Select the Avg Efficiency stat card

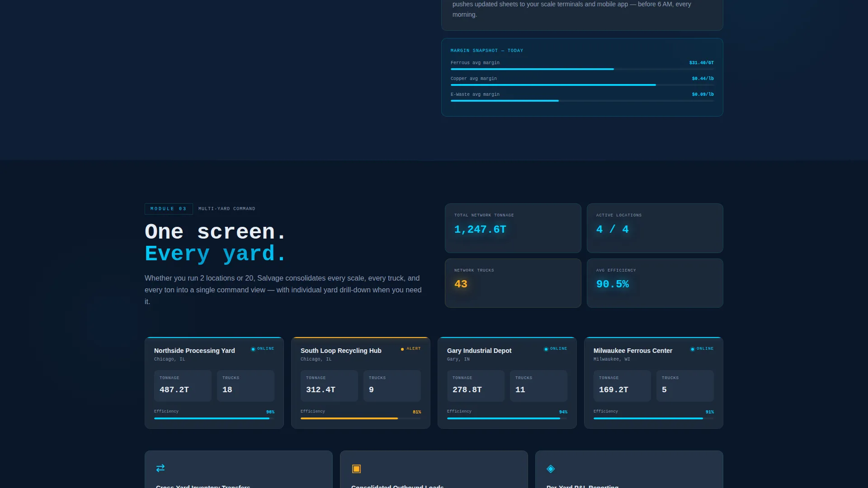click(655, 283)
